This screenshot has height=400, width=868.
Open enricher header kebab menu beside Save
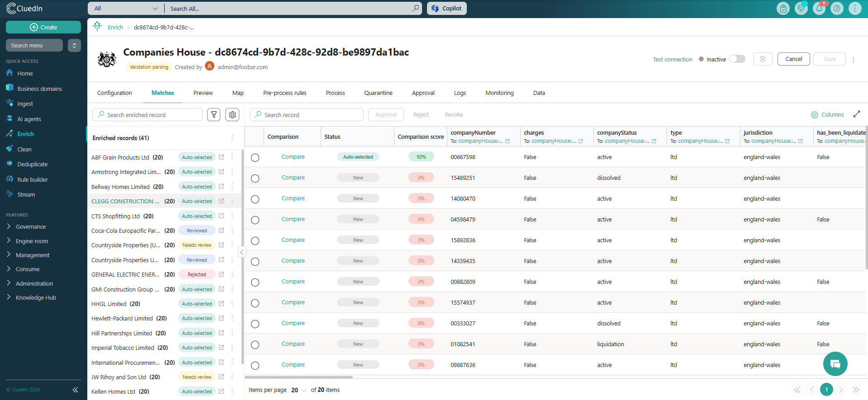(x=854, y=60)
